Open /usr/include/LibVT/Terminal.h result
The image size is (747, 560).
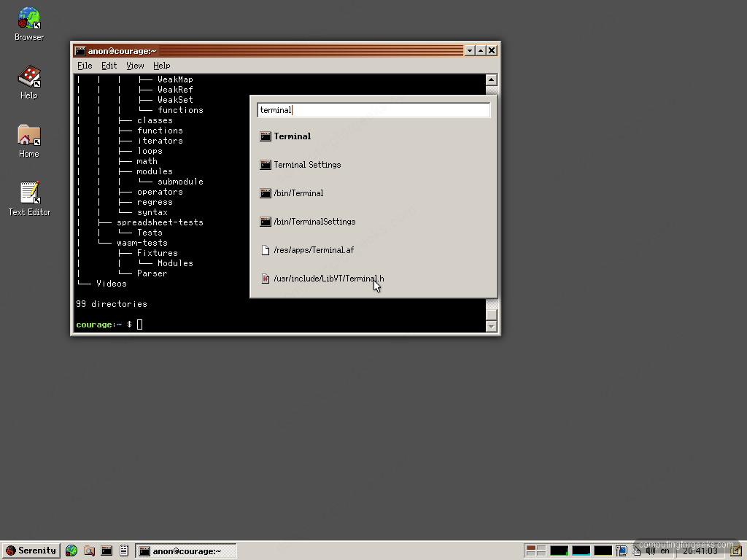point(373,279)
